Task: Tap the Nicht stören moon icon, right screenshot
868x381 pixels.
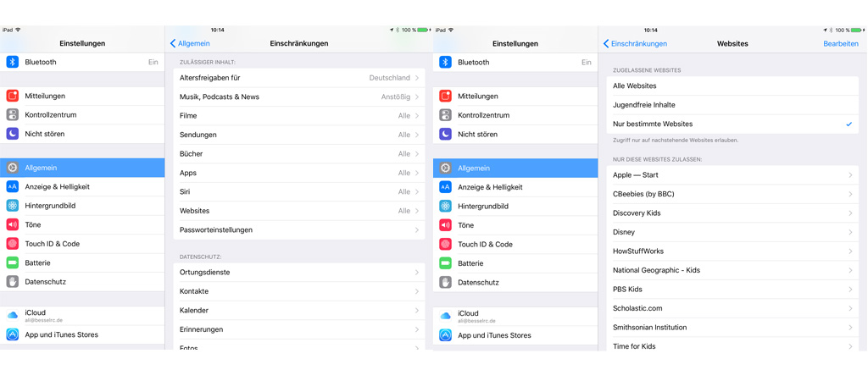Action: point(445,135)
